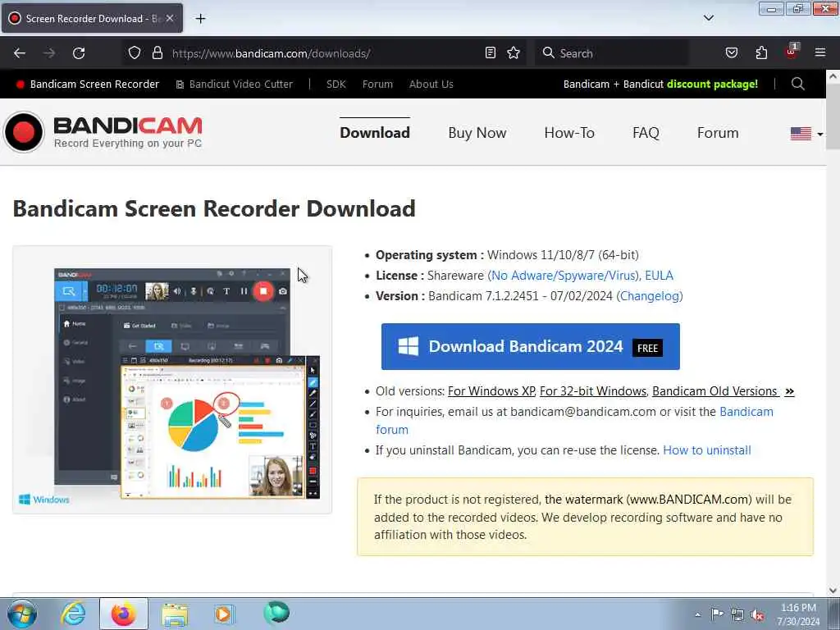Open the Pocket save icon

[x=731, y=52]
